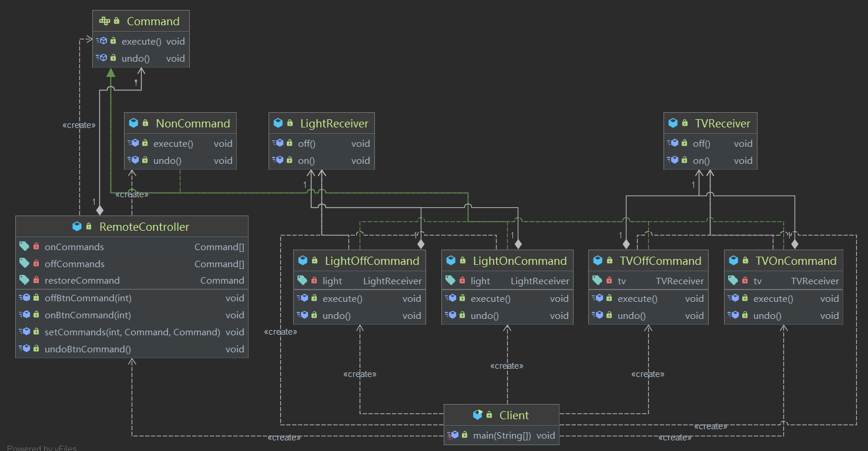Click the off() method icon in LightReceiver
The height and width of the screenshot is (451, 868).
pos(277,143)
